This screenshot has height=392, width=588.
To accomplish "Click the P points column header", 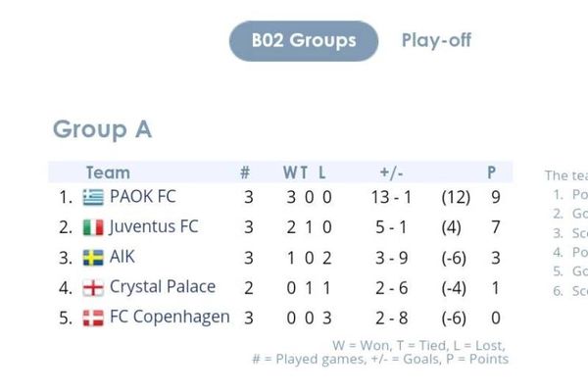I will (x=492, y=172).
